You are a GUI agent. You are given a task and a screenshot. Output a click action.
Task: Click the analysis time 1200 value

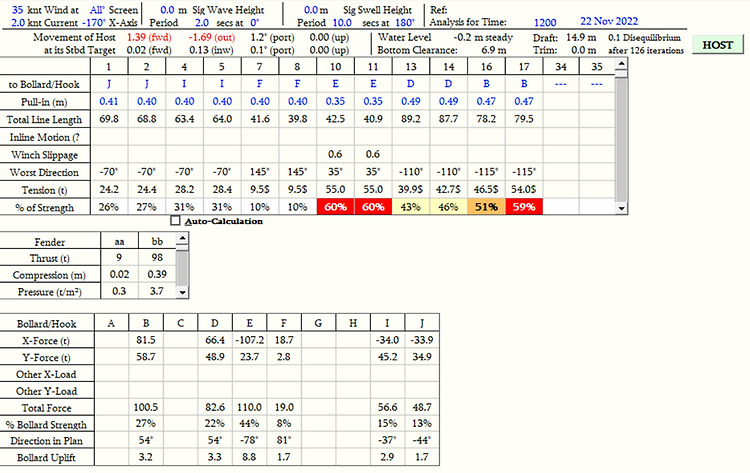[x=545, y=22]
